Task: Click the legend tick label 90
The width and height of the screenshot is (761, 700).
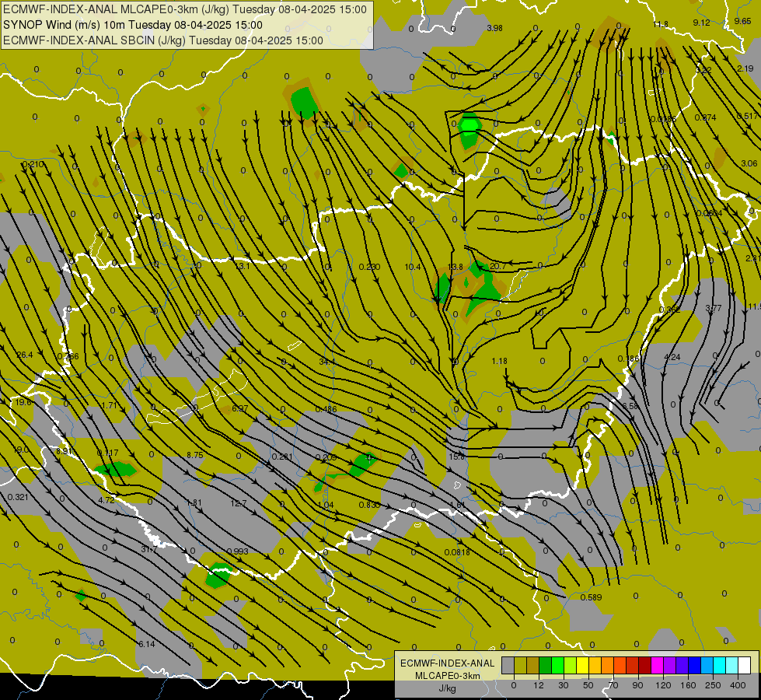Action: tap(637, 685)
